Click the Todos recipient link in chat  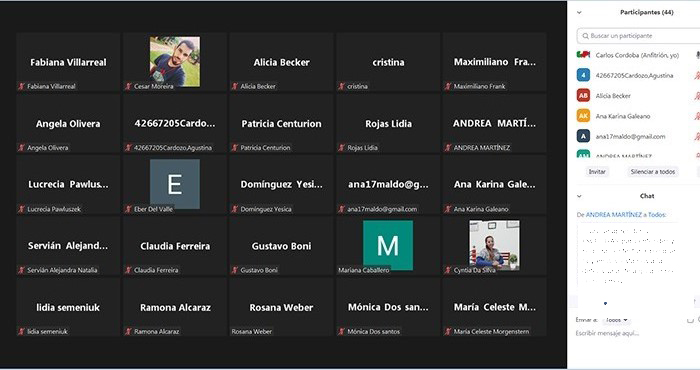pos(657,215)
